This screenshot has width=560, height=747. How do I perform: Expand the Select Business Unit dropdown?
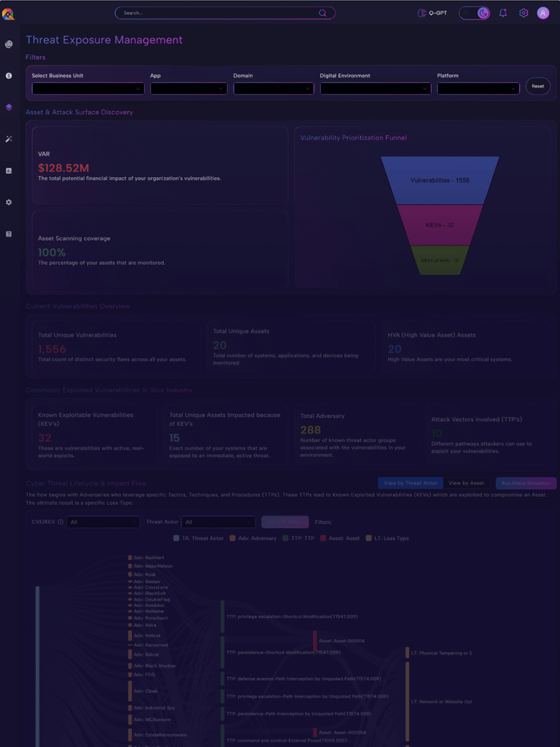pyautogui.click(x=88, y=88)
